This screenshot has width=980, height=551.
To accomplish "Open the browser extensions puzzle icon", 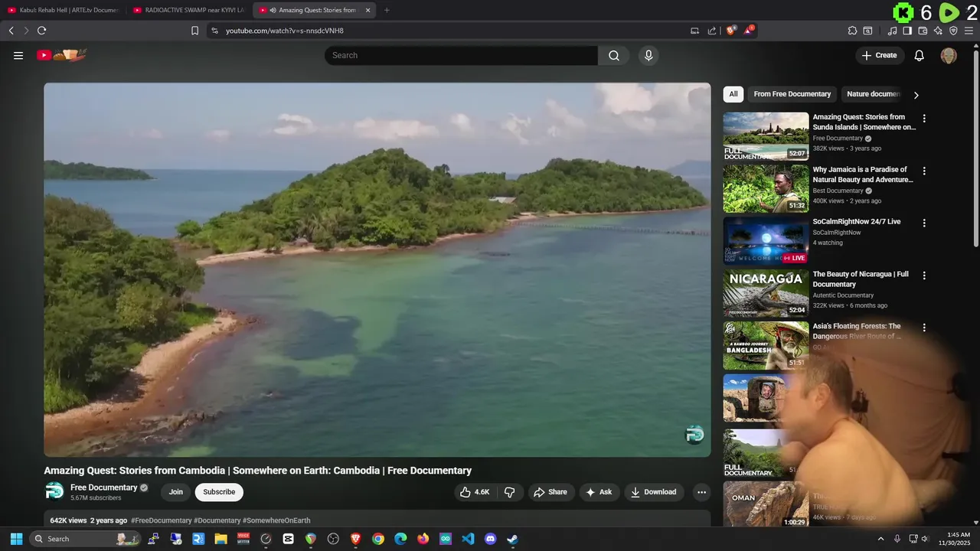I will pos(852,31).
